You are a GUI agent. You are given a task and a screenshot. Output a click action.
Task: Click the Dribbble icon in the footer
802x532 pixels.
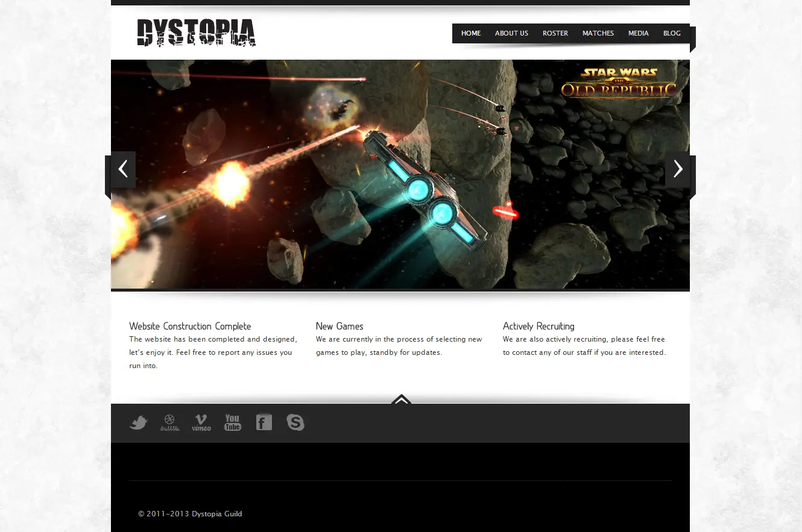pyautogui.click(x=170, y=422)
